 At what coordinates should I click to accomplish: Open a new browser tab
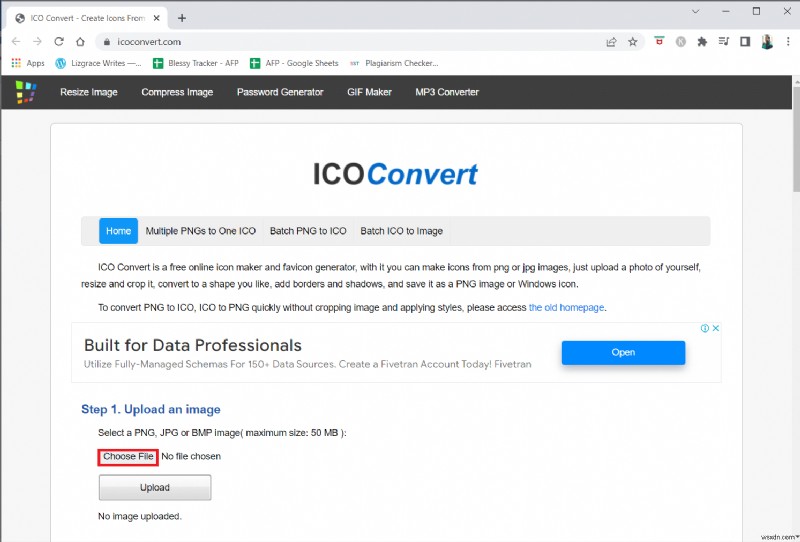181,17
